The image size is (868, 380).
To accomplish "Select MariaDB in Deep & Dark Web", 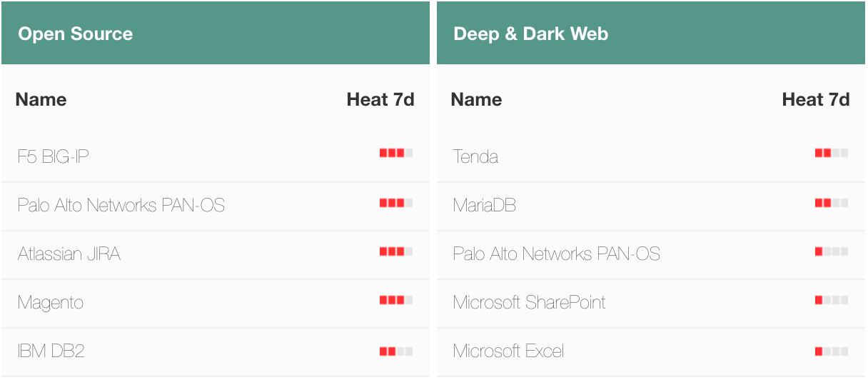I will click(x=485, y=206).
